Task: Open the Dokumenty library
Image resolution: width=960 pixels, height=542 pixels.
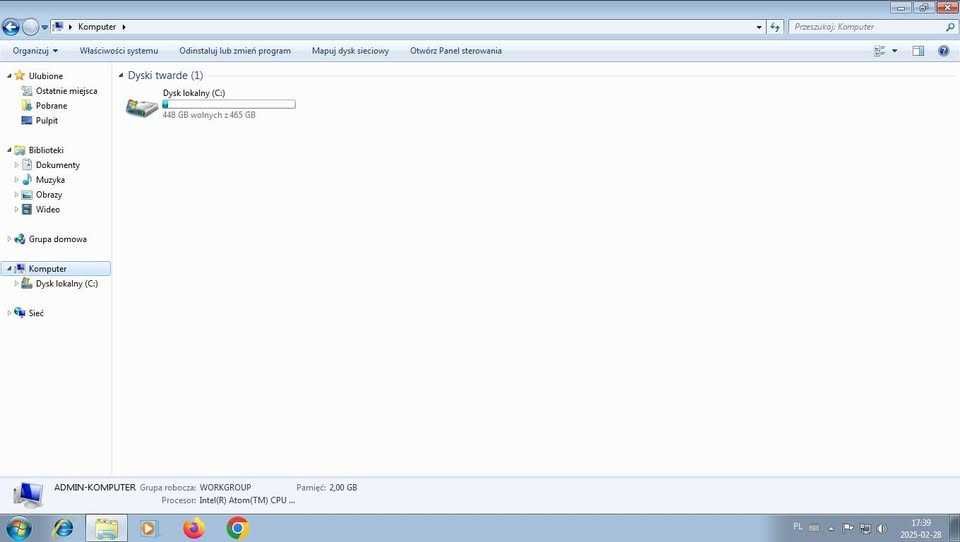Action: click(58, 165)
